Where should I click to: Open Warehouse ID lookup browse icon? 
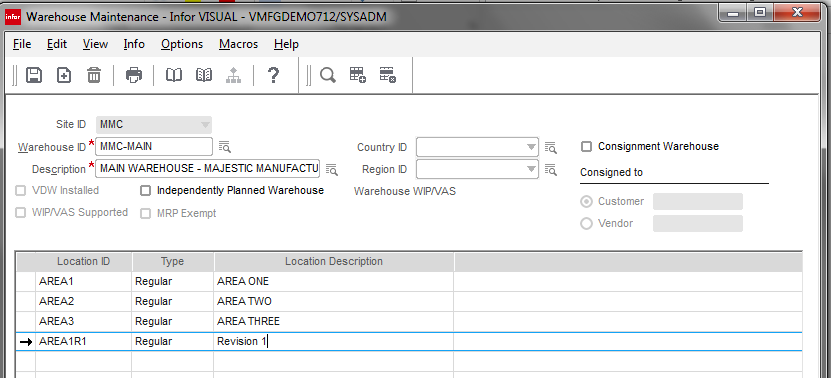pos(225,147)
